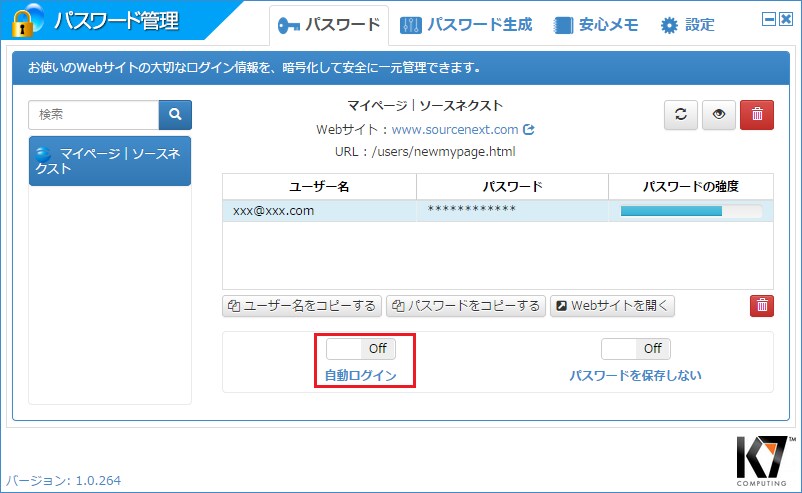Click the ユーザー名 column header
The image size is (802, 493).
(x=320, y=187)
